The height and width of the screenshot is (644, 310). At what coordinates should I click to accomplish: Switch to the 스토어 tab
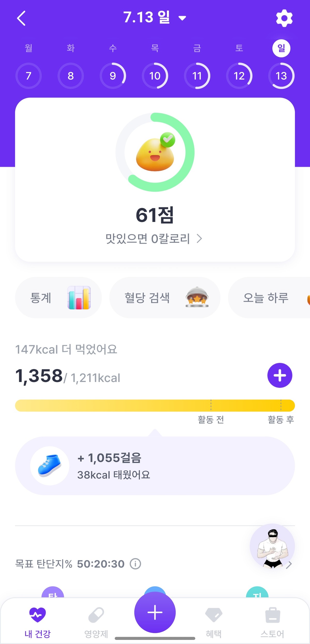coord(272,622)
